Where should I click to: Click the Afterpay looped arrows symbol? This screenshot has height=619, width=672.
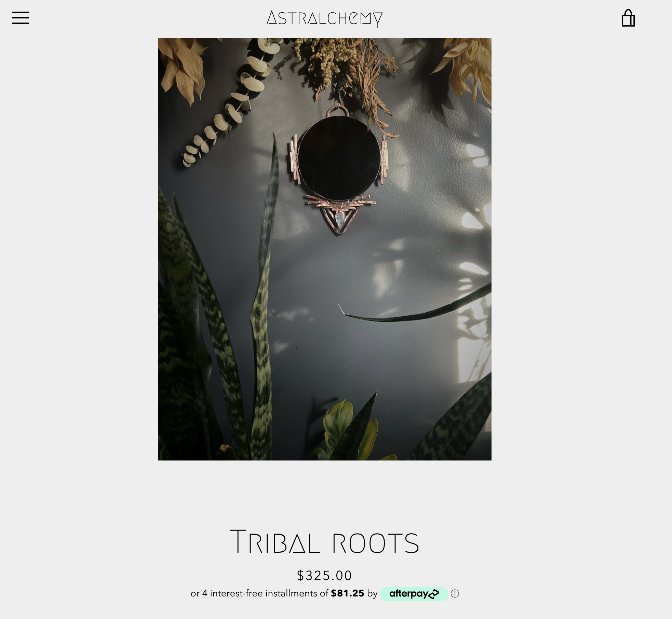(433, 594)
